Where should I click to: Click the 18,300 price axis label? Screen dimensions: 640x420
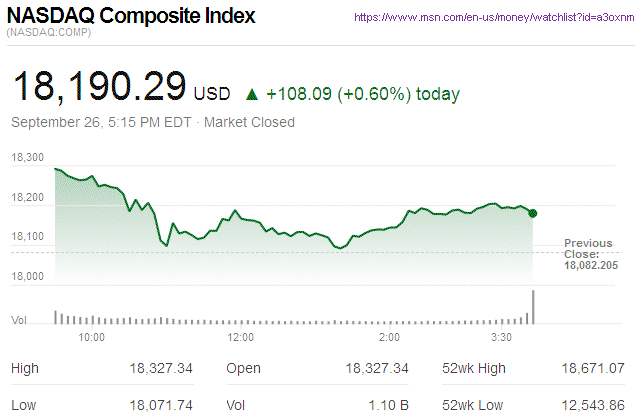[x=28, y=158]
